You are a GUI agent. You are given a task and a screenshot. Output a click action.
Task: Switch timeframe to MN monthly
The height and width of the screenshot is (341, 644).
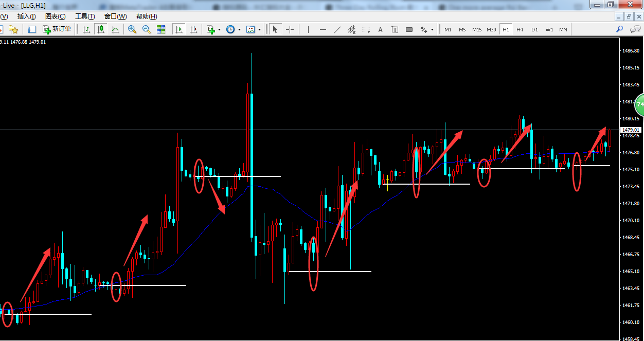click(x=563, y=29)
